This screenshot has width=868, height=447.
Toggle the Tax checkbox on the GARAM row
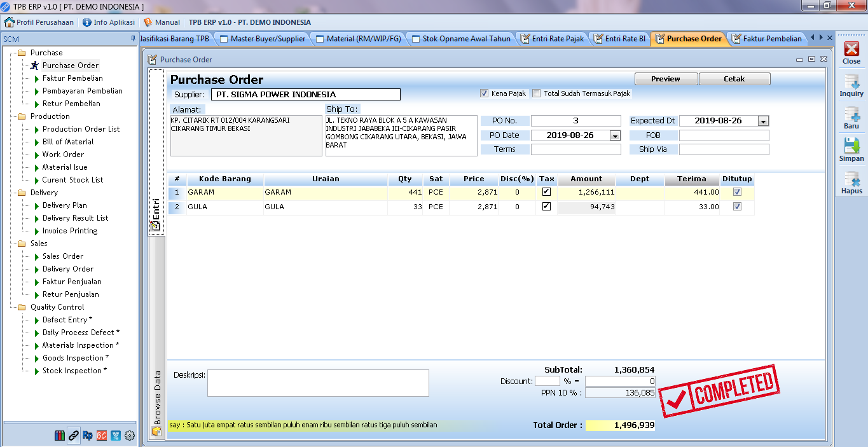546,192
